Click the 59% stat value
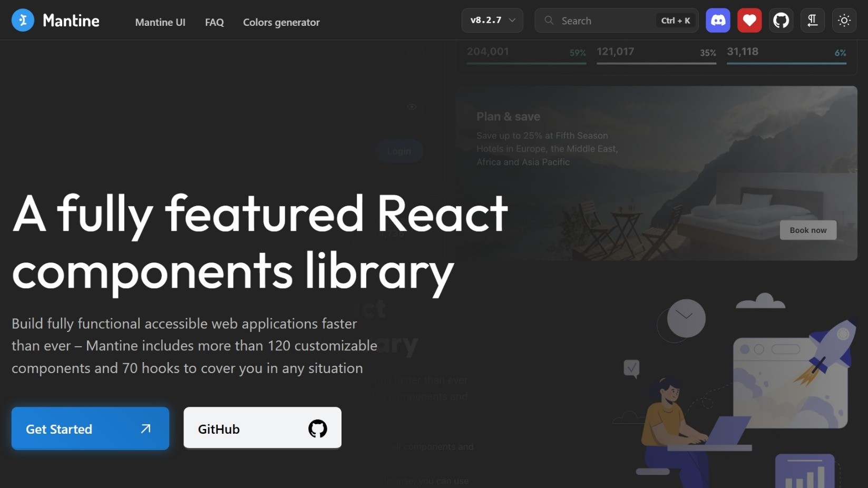 [x=578, y=53]
